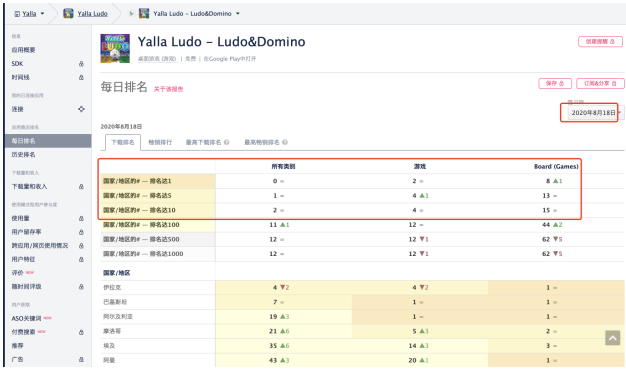
Task: Click the lock icon beside SDK
Action: pos(81,64)
